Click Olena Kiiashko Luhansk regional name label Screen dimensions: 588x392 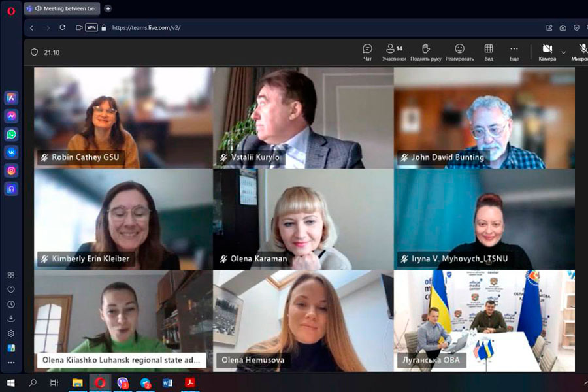tap(121, 360)
